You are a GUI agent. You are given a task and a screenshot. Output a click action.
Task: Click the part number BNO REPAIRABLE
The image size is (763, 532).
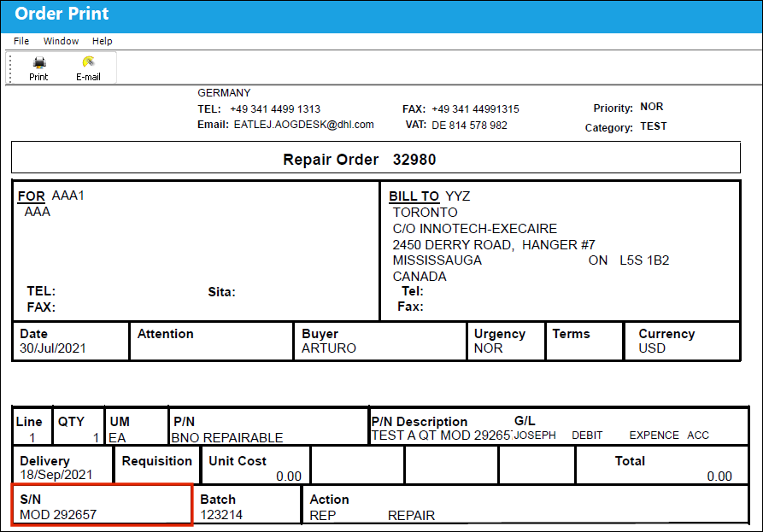click(x=226, y=438)
